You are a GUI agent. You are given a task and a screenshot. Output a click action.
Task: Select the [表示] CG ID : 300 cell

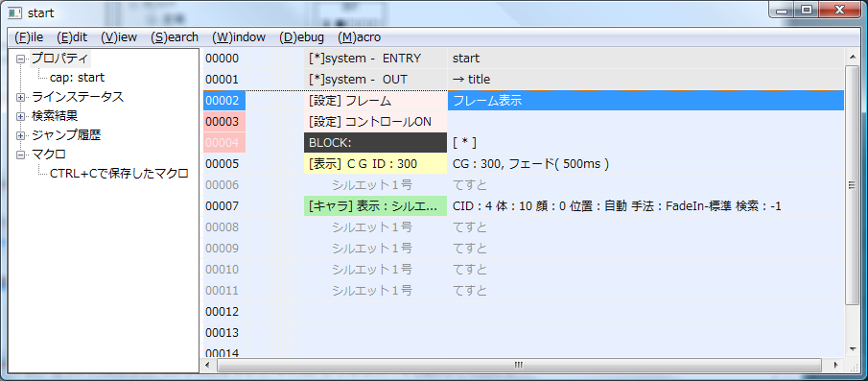click(375, 164)
